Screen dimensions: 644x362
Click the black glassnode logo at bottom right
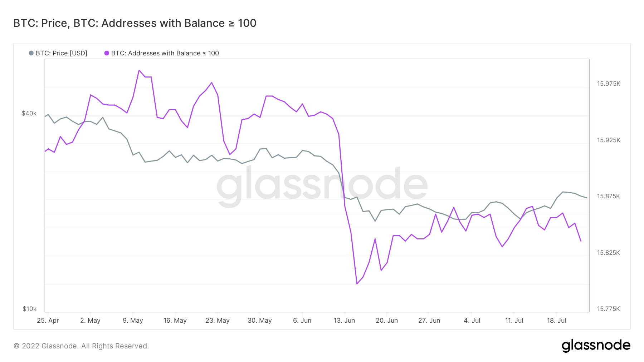coord(596,346)
